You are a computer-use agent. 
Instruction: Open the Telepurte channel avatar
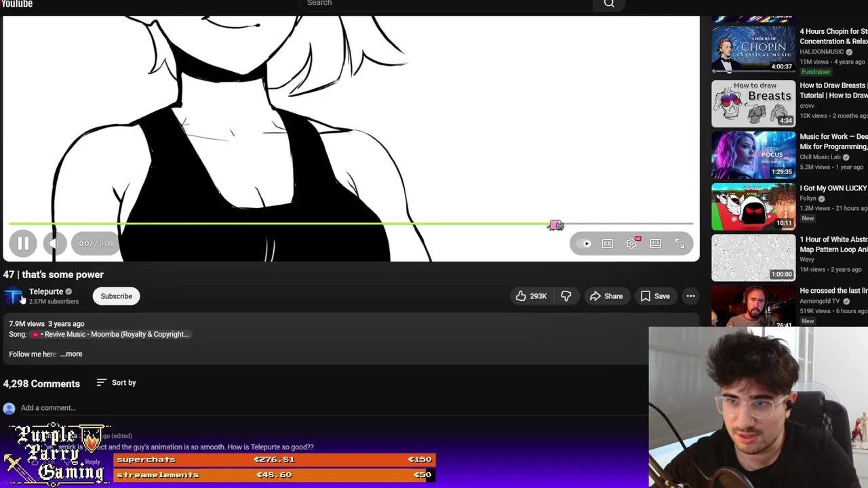tap(14, 296)
